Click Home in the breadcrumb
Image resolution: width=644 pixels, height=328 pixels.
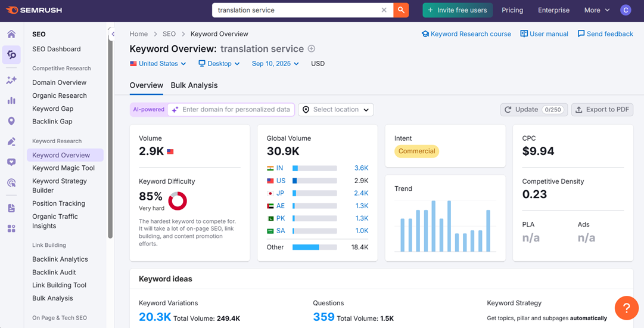pyautogui.click(x=138, y=34)
